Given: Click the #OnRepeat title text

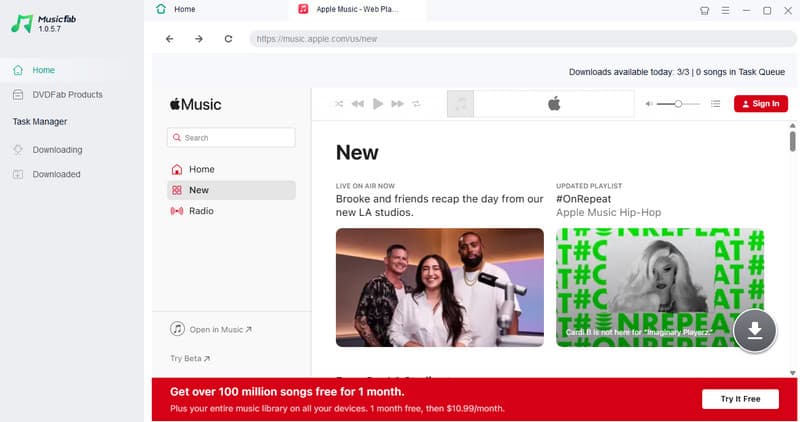Looking at the screenshot, I should click(583, 199).
